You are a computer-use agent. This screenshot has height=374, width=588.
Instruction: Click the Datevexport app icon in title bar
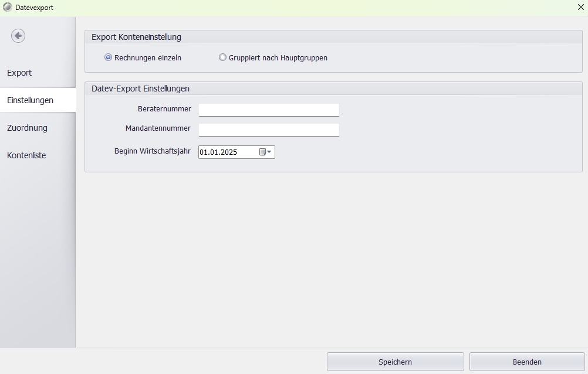pyautogui.click(x=8, y=8)
